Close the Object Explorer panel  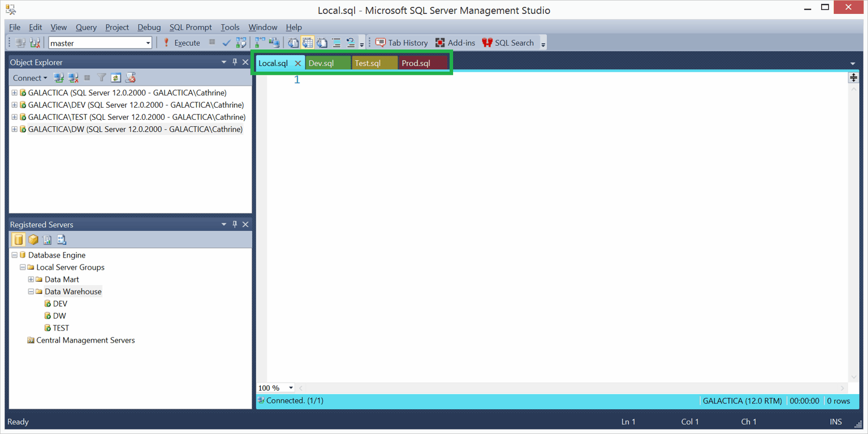[245, 62]
